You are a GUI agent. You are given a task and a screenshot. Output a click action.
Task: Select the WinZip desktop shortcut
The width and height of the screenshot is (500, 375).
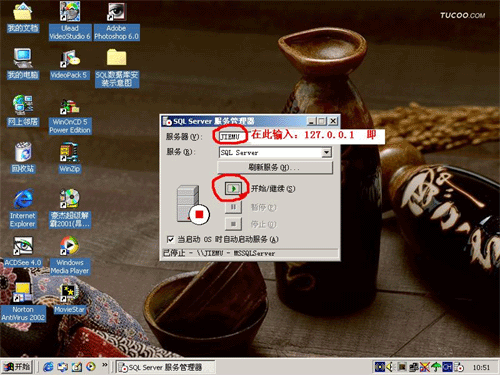point(69,158)
